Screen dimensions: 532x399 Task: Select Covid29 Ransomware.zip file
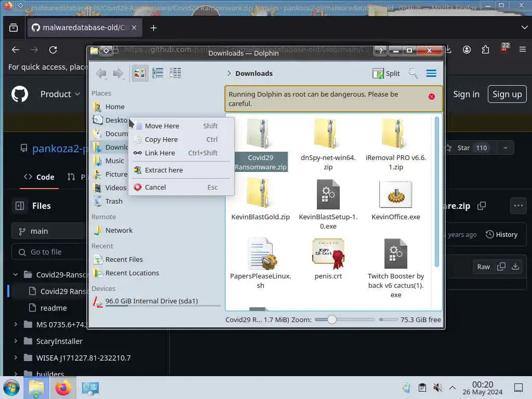pyautogui.click(x=260, y=145)
